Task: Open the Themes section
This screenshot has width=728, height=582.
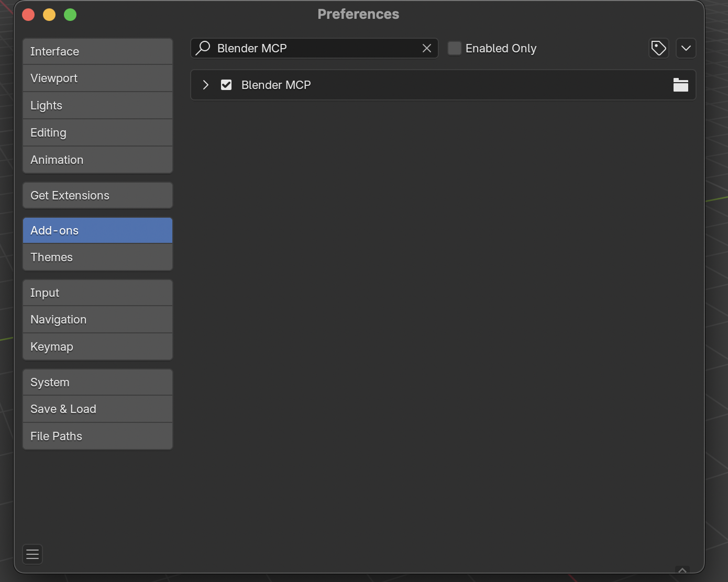Action: coord(97,257)
